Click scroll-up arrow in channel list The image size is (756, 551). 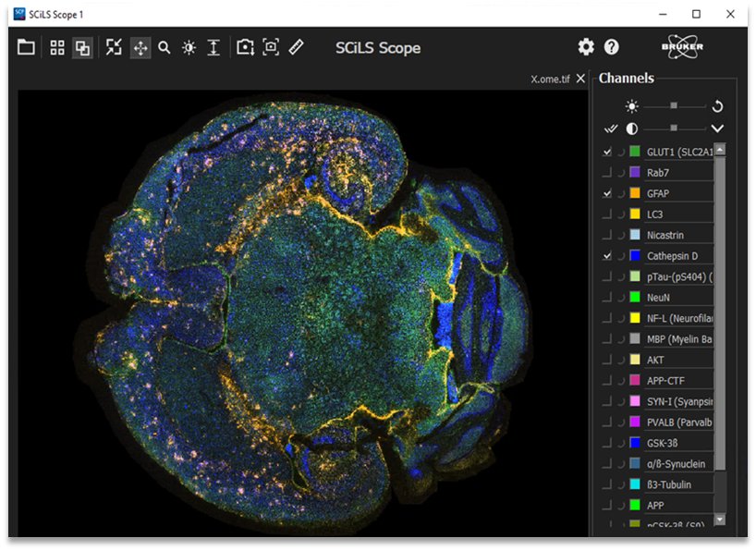(x=721, y=150)
